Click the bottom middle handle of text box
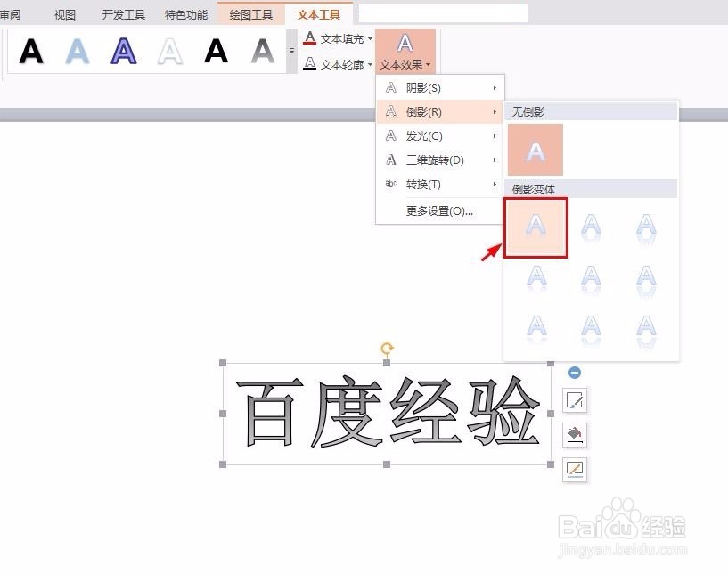The height and width of the screenshot is (575, 728). [387, 464]
